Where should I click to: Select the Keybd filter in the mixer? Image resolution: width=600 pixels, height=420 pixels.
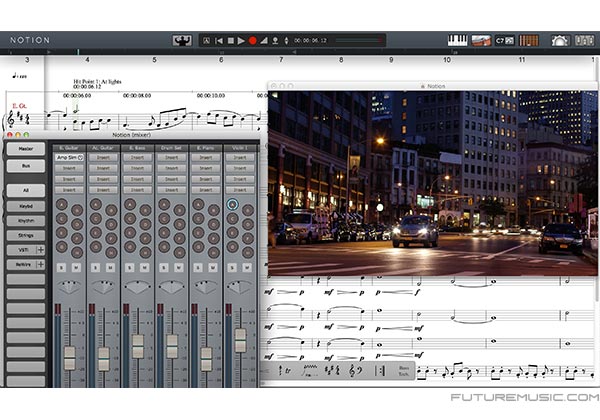coord(26,206)
